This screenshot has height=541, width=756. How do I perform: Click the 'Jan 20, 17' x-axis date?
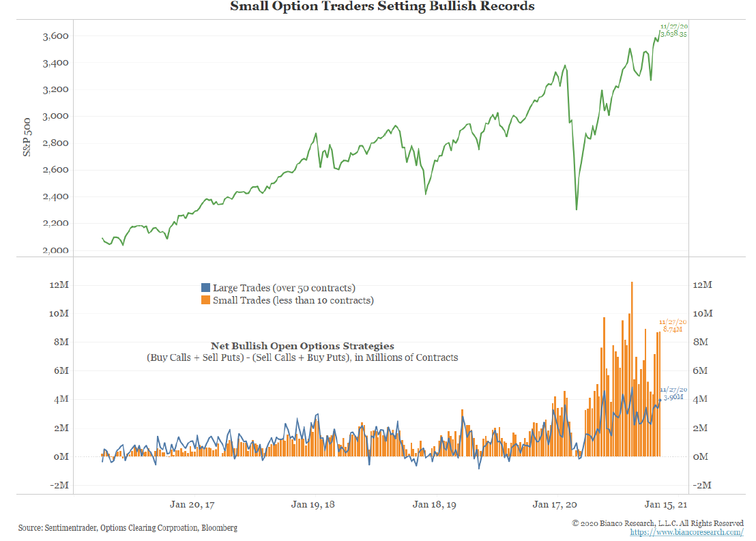[192, 505]
